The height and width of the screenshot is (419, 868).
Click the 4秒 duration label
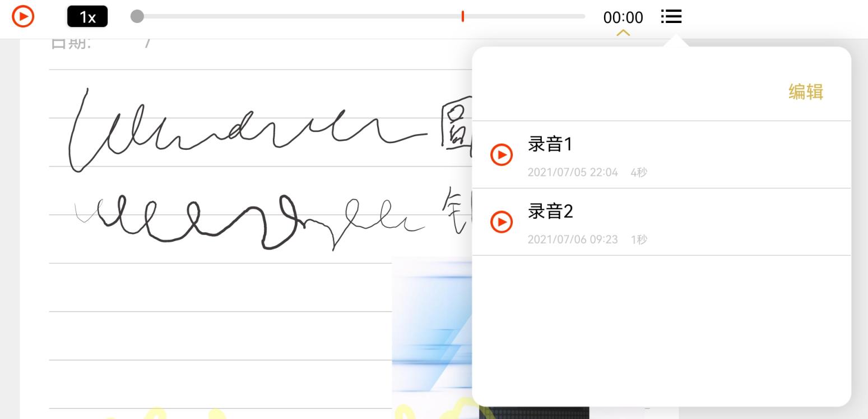click(639, 172)
